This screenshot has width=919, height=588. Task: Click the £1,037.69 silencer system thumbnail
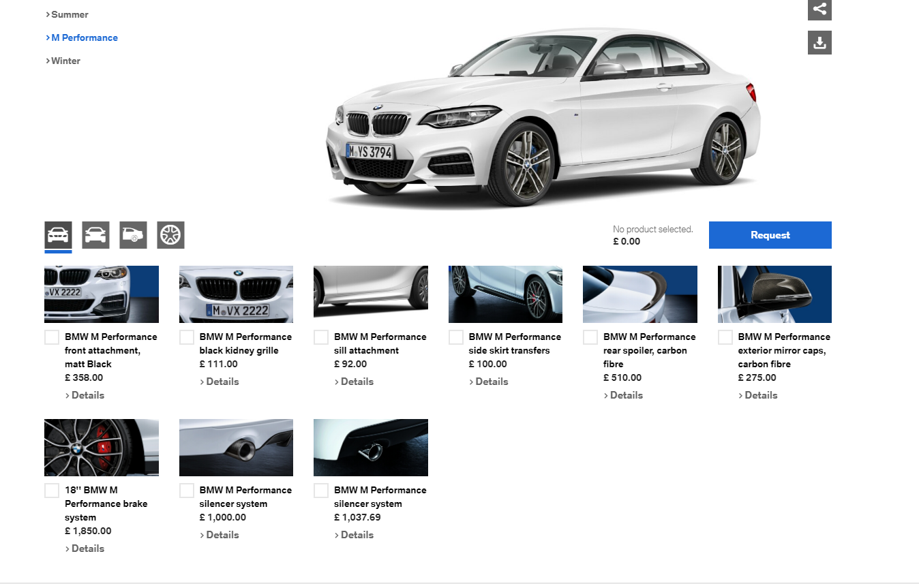[371, 448]
